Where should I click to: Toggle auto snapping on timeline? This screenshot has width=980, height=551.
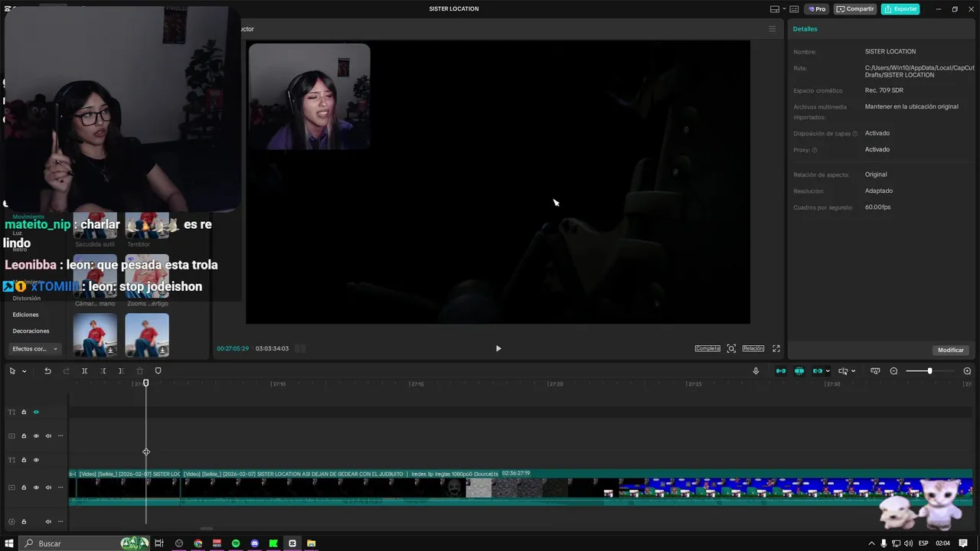tap(799, 371)
